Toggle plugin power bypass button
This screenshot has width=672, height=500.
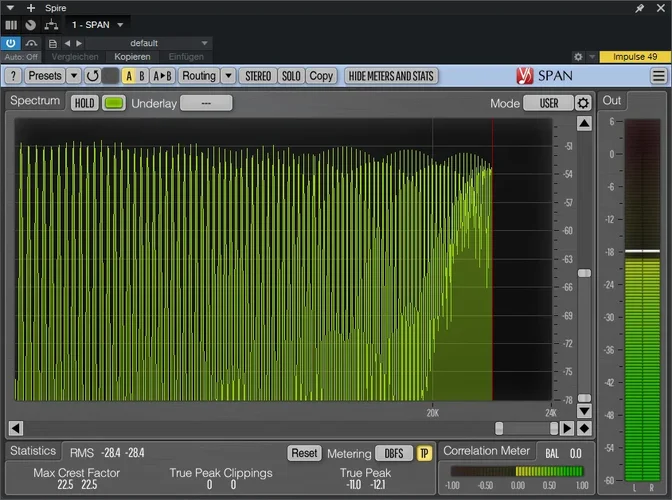pyautogui.click(x=11, y=43)
